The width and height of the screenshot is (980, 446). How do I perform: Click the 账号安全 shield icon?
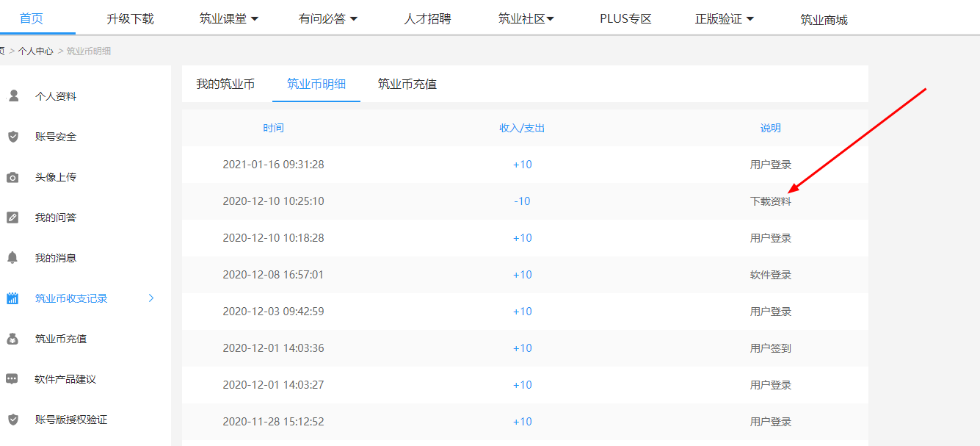click(x=12, y=137)
